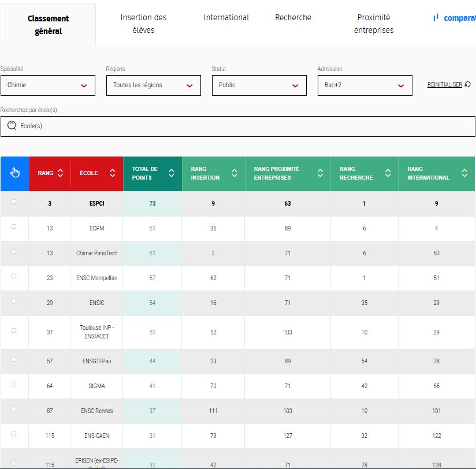Open the Statut dropdown set to Public

(x=259, y=85)
